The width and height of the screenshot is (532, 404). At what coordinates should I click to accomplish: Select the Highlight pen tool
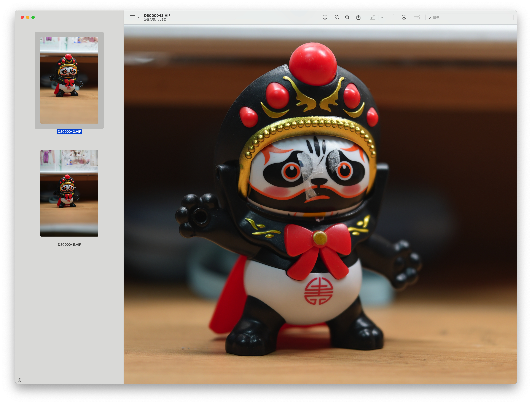[x=372, y=17]
